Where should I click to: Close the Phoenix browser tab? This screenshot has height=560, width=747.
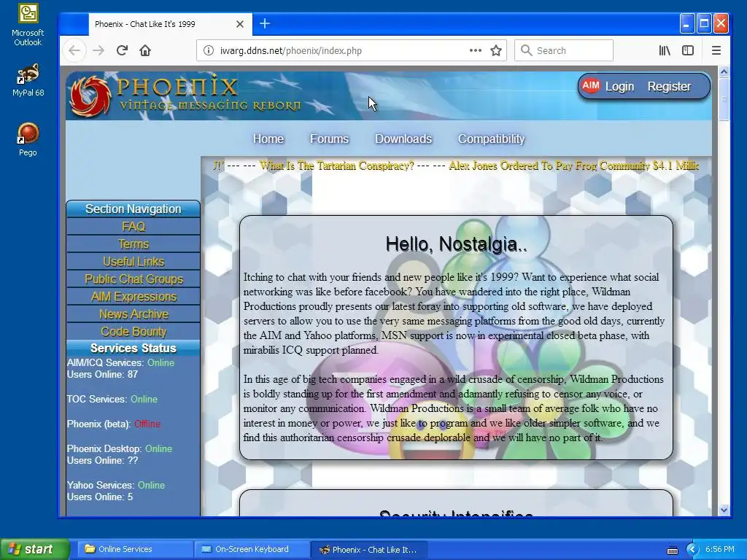pos(240,24)
